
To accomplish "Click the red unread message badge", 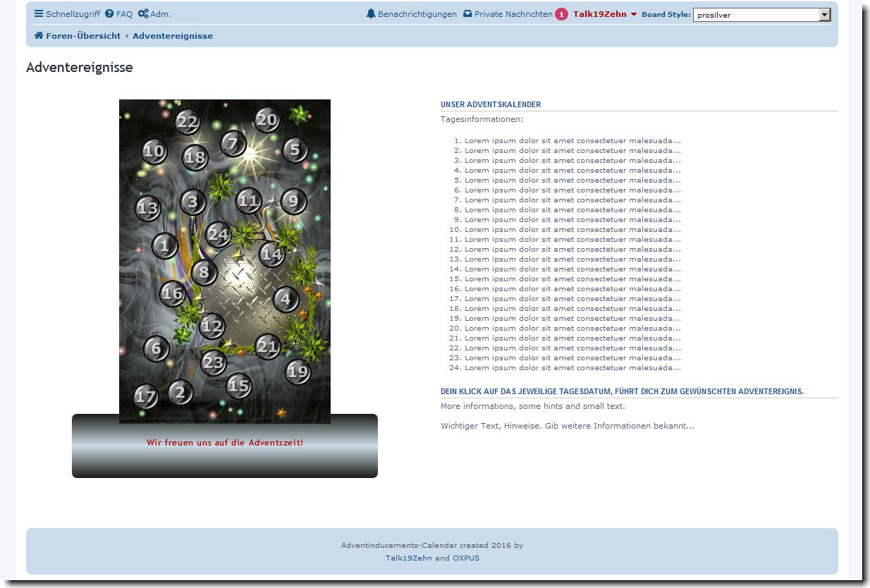I will 561,14.
